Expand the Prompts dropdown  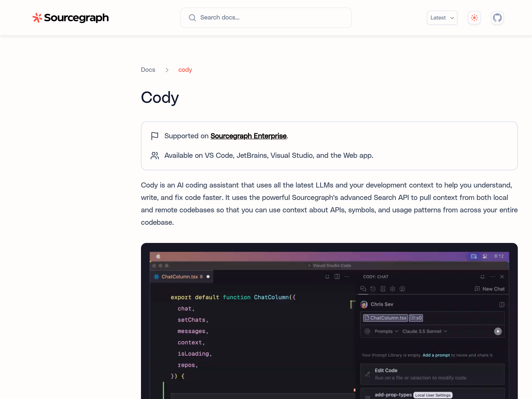coord(386,331)
